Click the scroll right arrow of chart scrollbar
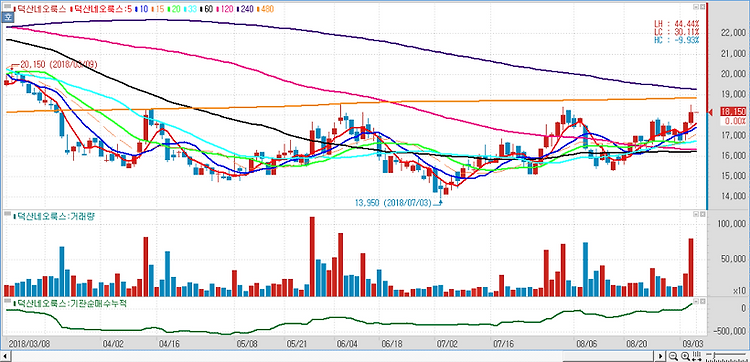This screenshot has width=750, height=362. pos(661,356)
